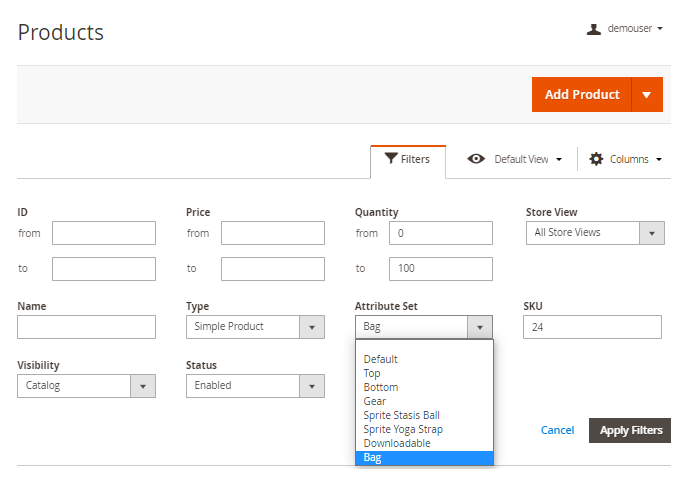The image size is (685, 481).
Task: Click the funnel icon on Filters tab
Action: tap(390, 159)
